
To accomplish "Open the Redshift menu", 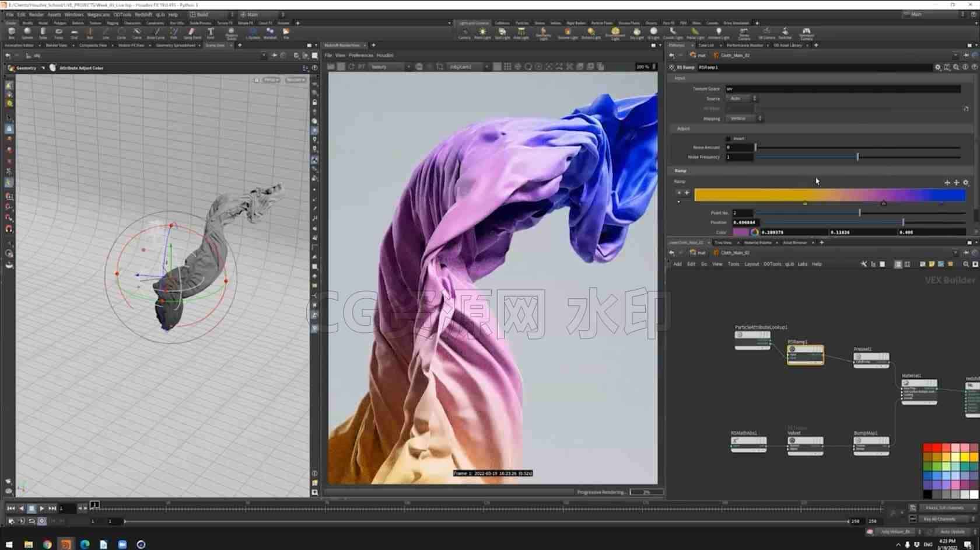I will (x=143, y=15).
